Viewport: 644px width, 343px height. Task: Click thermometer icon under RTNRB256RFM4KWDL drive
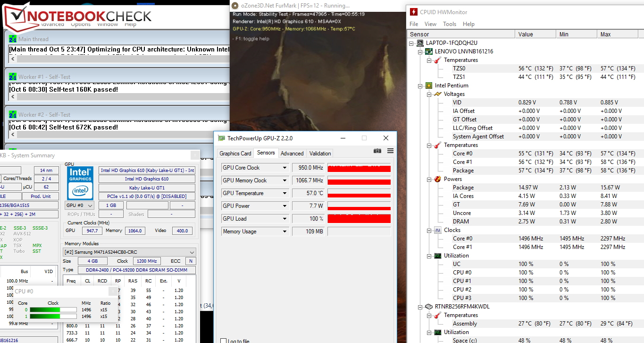(x=437, y=315)
